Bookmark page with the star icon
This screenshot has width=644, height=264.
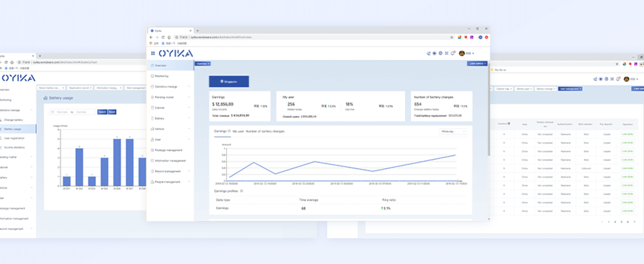451,37
